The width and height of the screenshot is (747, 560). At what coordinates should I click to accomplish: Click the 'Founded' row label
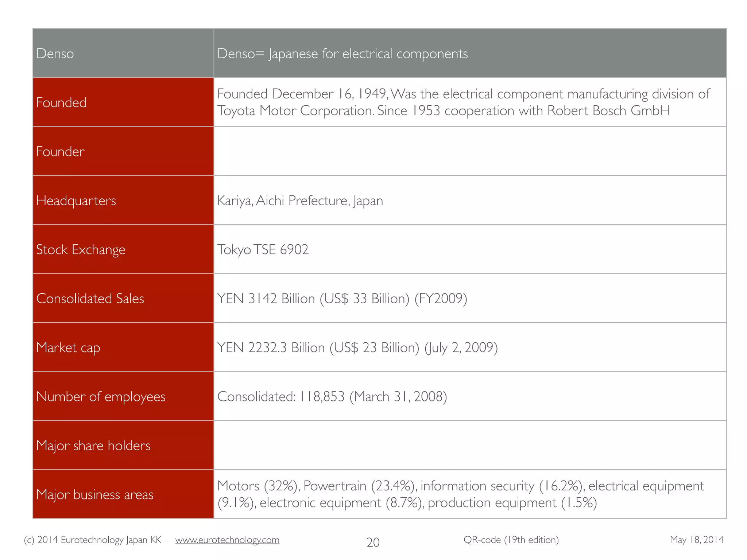point(123,102)
